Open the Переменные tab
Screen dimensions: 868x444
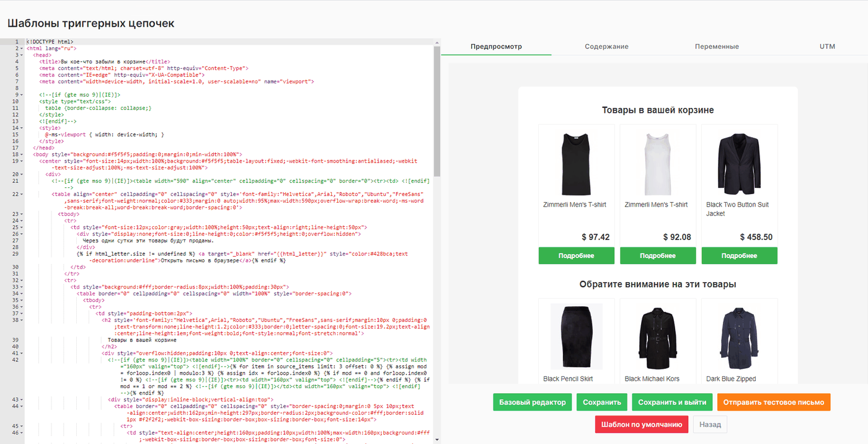pos(717,47)
